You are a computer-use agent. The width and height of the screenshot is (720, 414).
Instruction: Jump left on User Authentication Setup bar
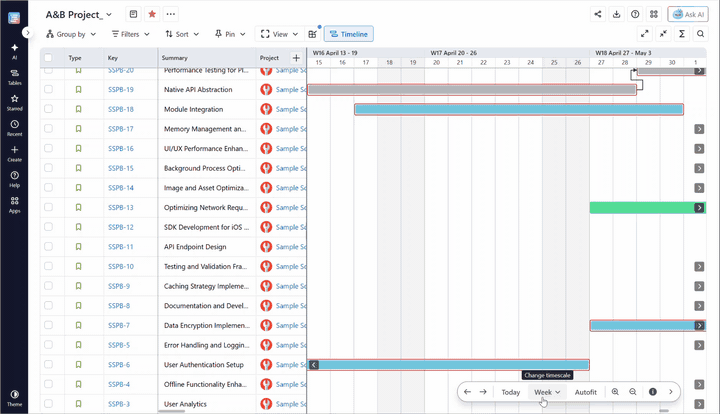coord(314,365)
